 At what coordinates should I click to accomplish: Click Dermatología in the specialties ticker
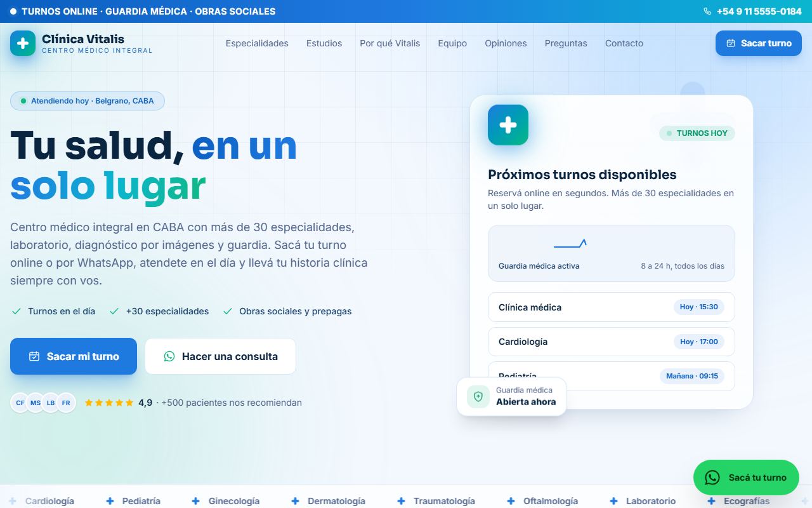coord(336,501)
